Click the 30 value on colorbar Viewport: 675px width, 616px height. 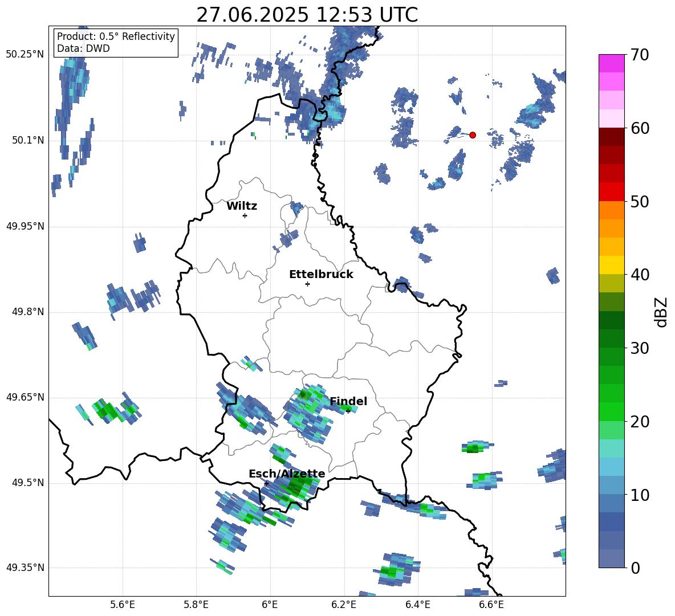pos(640,348)
